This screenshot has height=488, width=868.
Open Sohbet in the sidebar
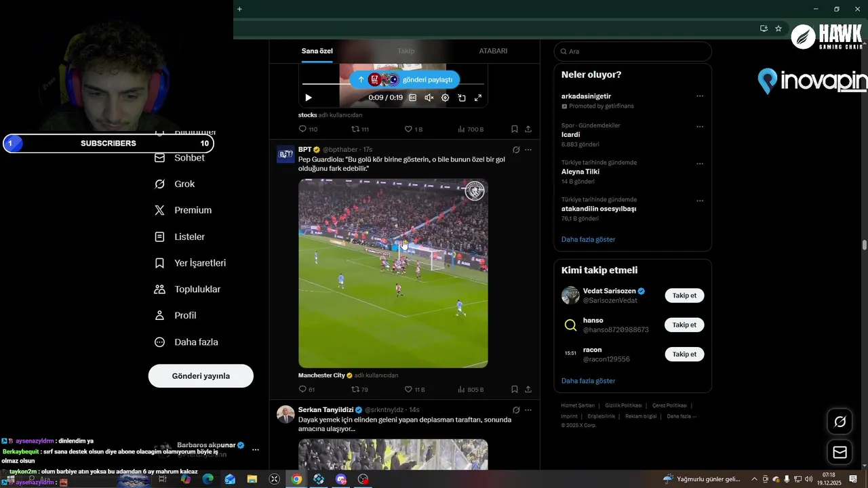pyautogui.click(x=180, y=158)
